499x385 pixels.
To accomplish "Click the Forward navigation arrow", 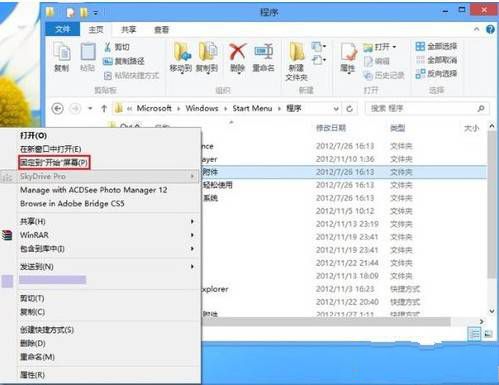I will [75, 109].
